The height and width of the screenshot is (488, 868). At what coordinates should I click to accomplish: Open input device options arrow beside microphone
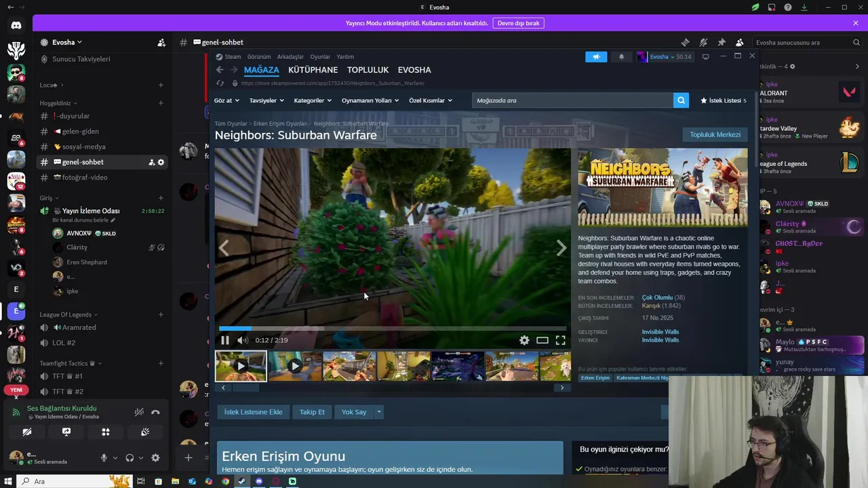(115, 458)
